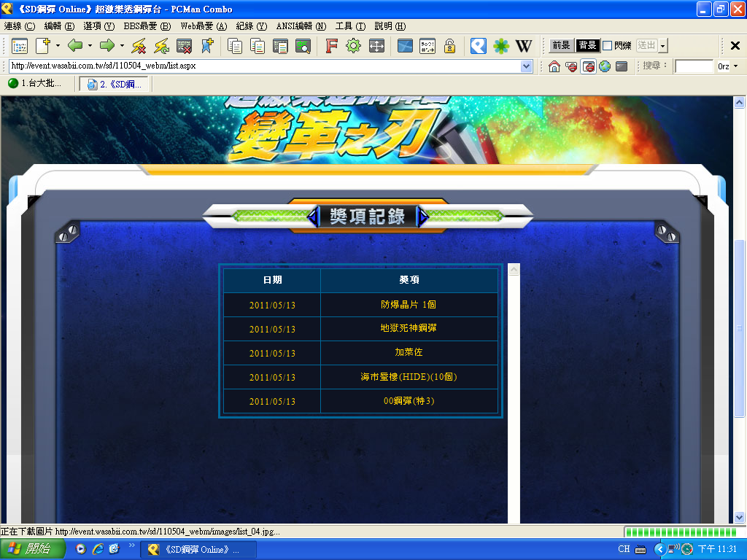Expand the 送出 send dropdown arrow
This screenshot has height=560, width=747.
[663, 46]
